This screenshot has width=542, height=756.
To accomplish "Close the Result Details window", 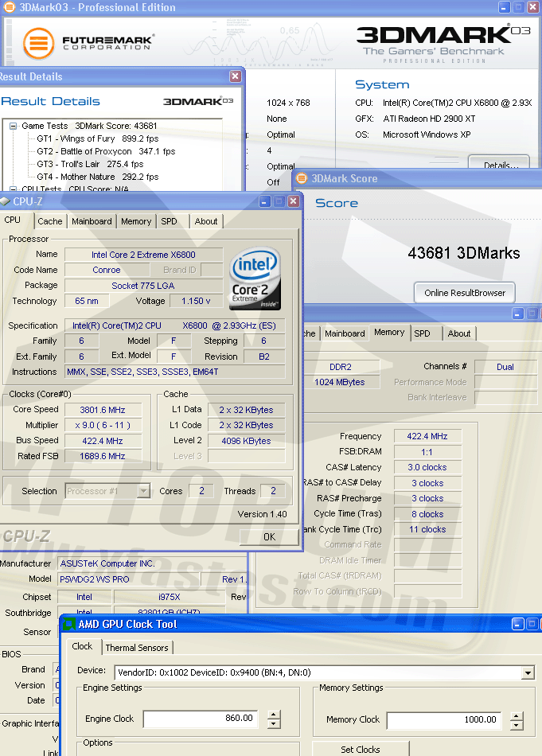I will pyautogui.click(x=236, y=76).
